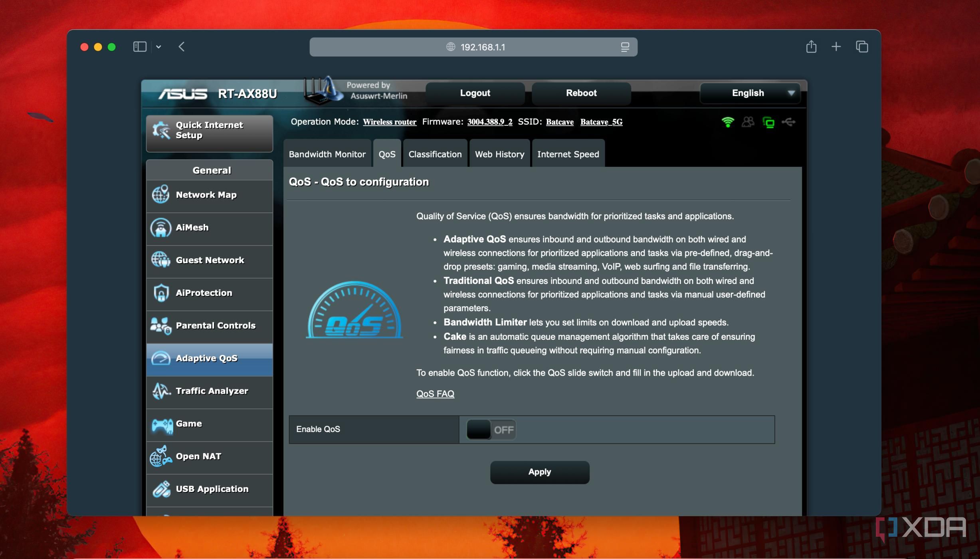Open the English language dropdown
The image size is (980, 559).
tap(750, 93)
